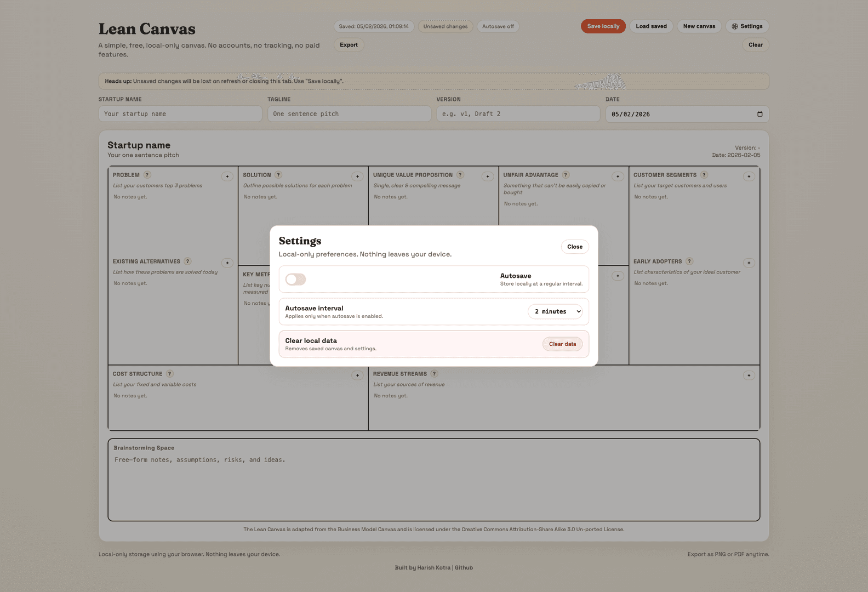Click the Heads up warning banner text
Image resolution: width=868 pixels, height=592 pixels.
pos(224,81)
